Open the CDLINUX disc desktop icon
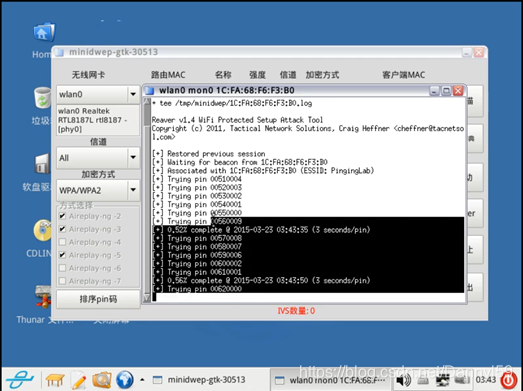The image size is (523, 391). 42,230
